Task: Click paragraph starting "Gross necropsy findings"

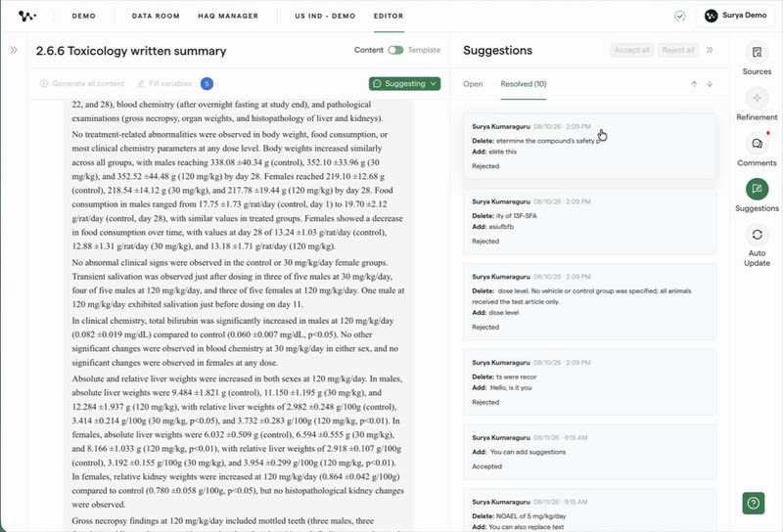Action: [x=223, y=523]
